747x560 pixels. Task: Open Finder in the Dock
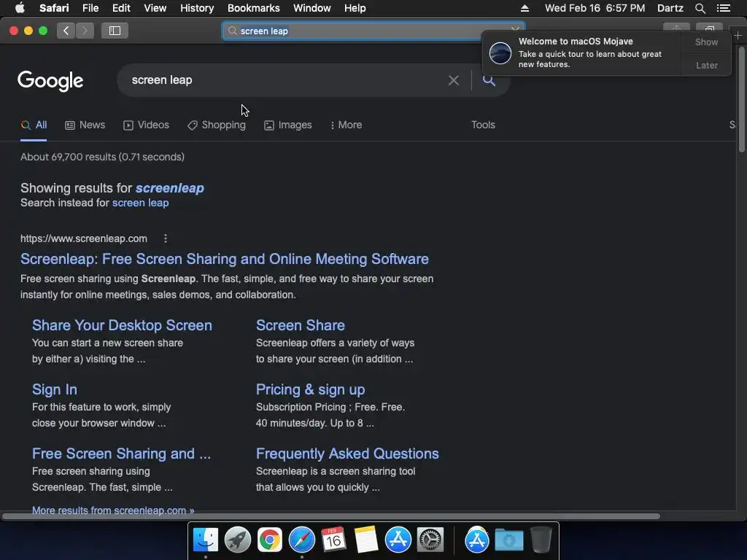(206, 540)
